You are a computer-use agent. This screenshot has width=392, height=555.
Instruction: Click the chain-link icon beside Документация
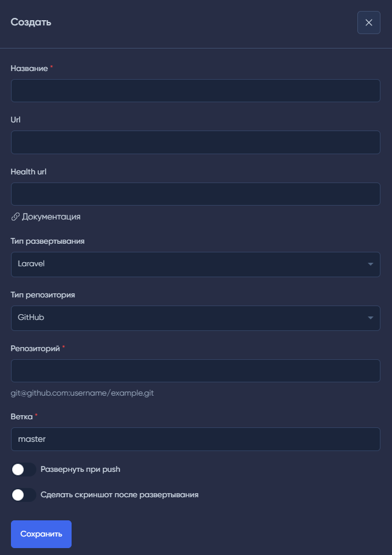tap(16, 217)
